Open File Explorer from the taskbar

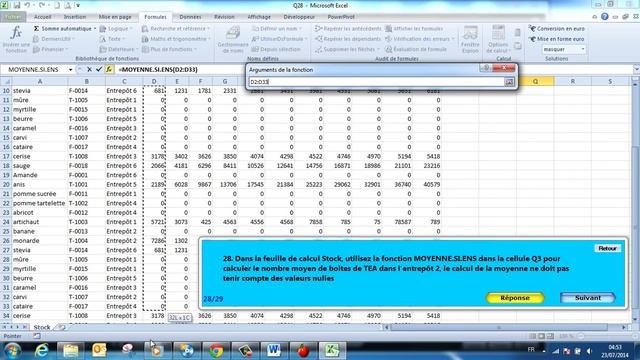pos(70,350)
